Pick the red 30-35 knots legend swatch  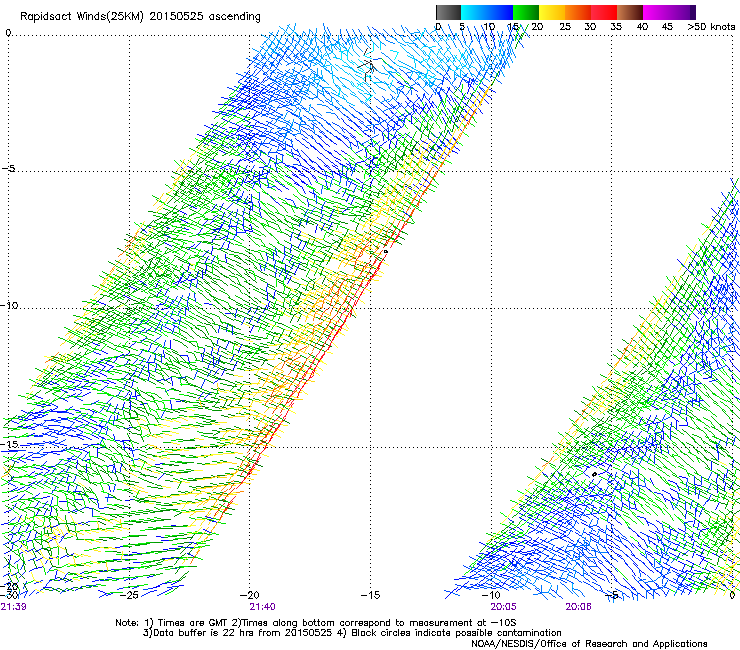(x=604, y=12)
